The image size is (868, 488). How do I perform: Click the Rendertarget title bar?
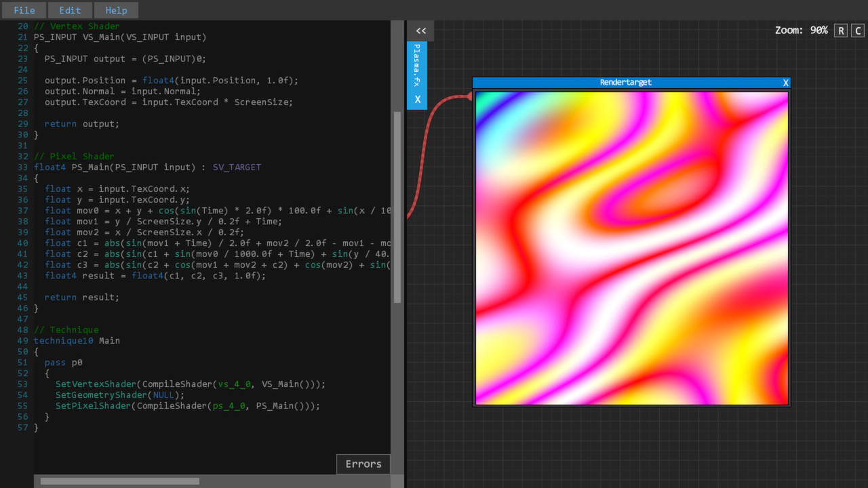pyautogui.click(x=625, y=82)
